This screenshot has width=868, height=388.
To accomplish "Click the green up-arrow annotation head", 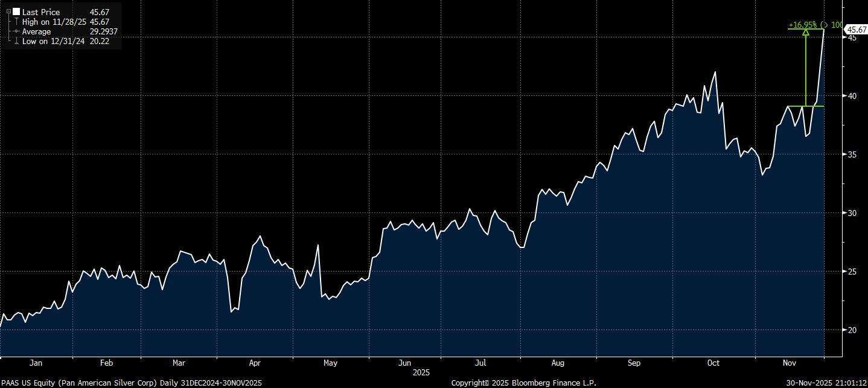I will point(806,32).
